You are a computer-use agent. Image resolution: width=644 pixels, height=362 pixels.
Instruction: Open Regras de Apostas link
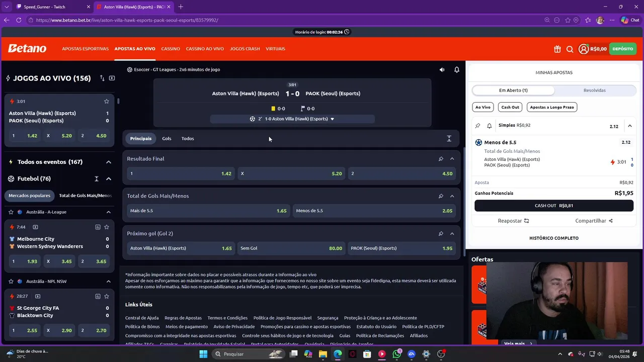coord(183,318)
